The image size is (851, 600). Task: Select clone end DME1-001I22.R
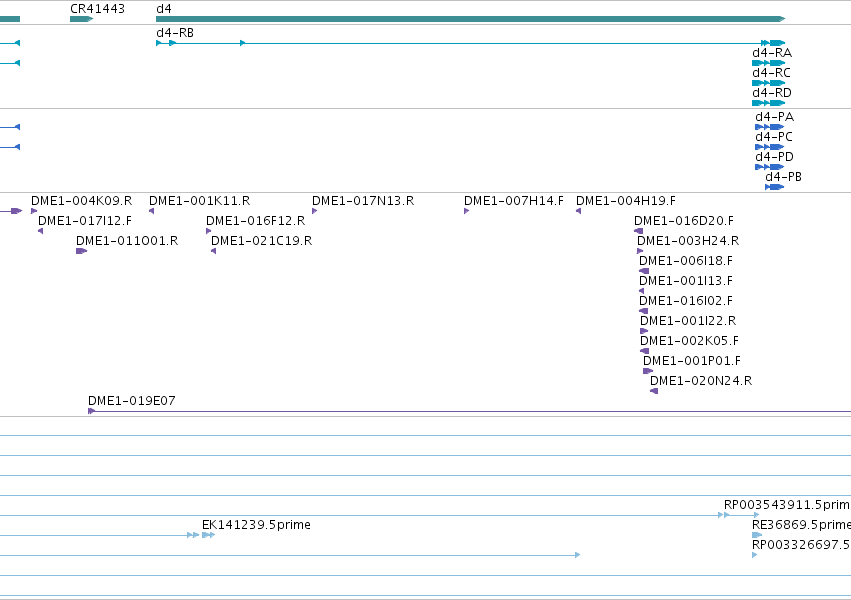(x=644, y=331)
